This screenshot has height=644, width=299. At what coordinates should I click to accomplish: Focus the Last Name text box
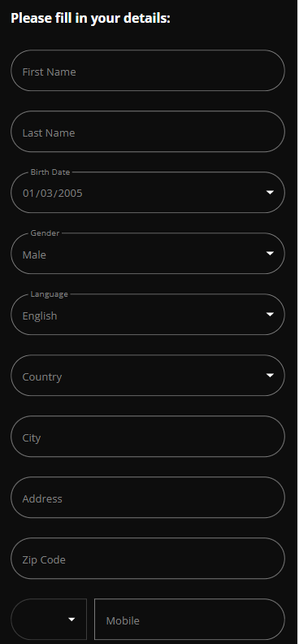click(x=148, y=132)
